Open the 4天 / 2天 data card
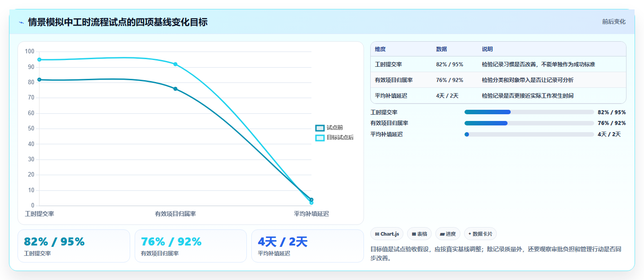This screenshot has height=280, width=644. click(x=307, y=246)
